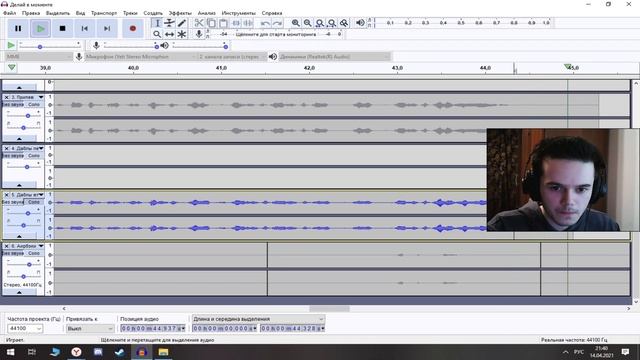Fit entire project in window
The image size is (640, 360).
click(x=332, y=23)
